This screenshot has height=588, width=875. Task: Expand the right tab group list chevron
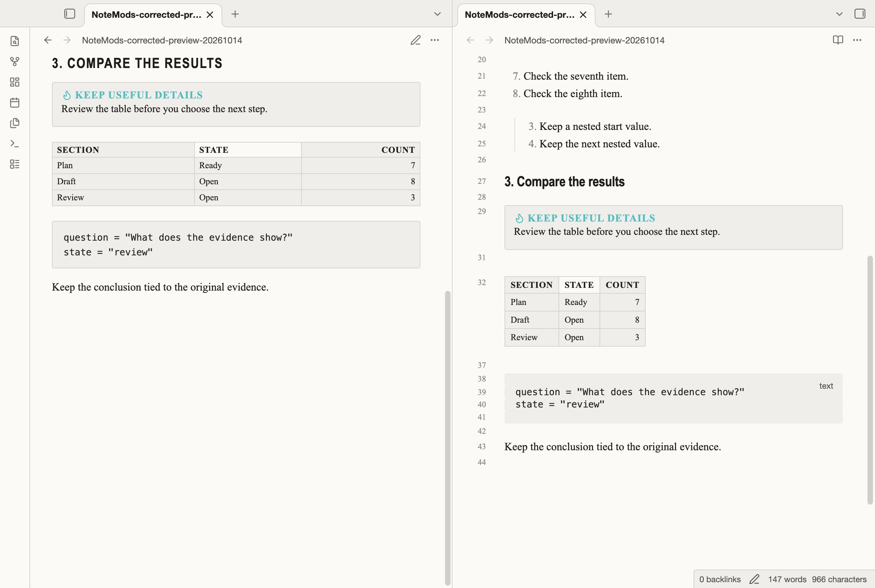pyautogui.click(x=839, y=14)
